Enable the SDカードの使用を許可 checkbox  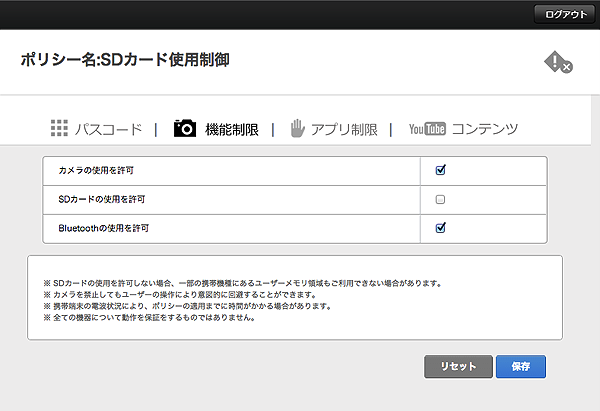pyautogui.click(x=440, y=199)
